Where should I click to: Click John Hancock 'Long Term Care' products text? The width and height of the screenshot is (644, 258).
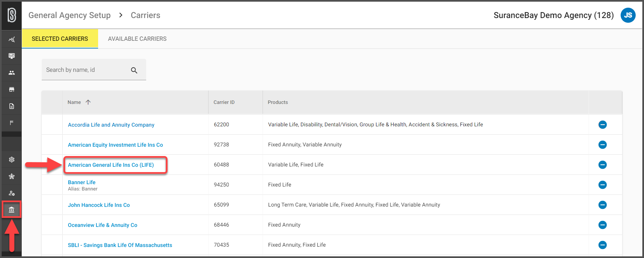coord(354,205)
